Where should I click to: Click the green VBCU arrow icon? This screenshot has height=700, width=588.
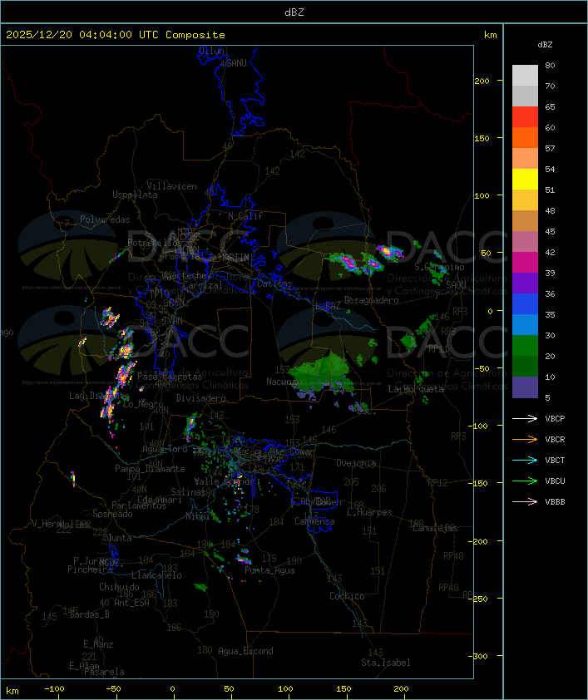coord(525,481)
